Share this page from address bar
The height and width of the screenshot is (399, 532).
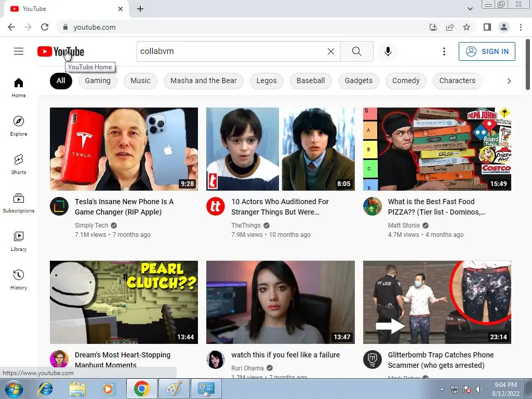click(450, 27)
